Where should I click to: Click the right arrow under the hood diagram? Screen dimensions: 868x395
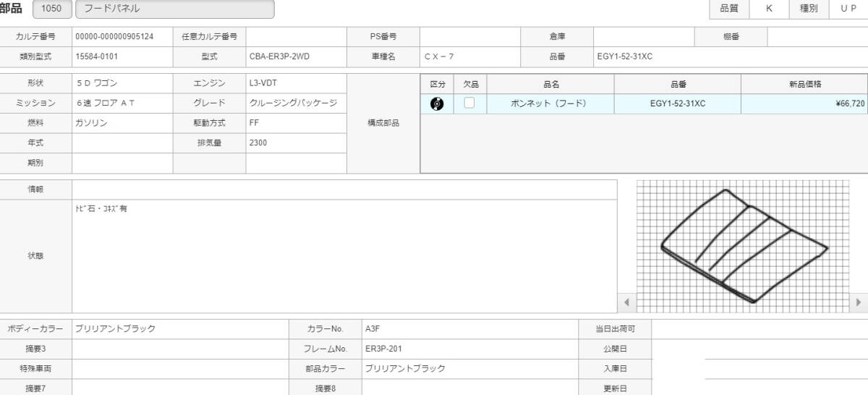click(859, 302)
